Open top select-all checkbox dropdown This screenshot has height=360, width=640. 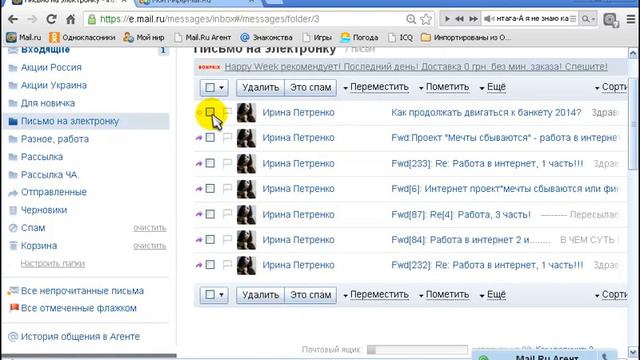[x=214, y=88]
